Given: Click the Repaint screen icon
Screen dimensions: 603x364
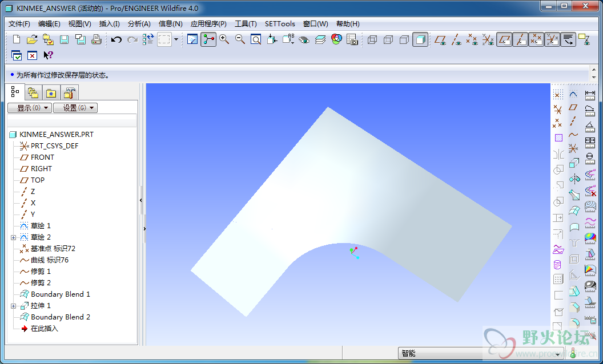Looking at the screenshot, I should [192, 39].
